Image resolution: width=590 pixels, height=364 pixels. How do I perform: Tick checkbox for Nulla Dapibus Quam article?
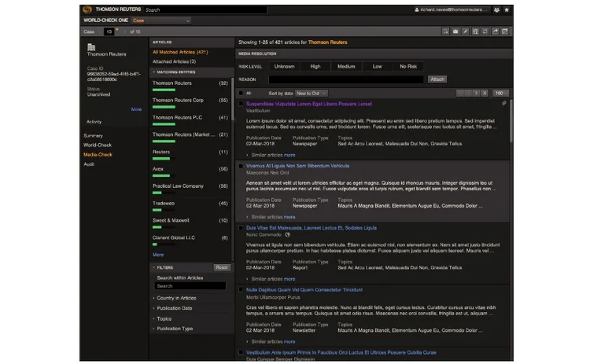(x=241, y=289)
